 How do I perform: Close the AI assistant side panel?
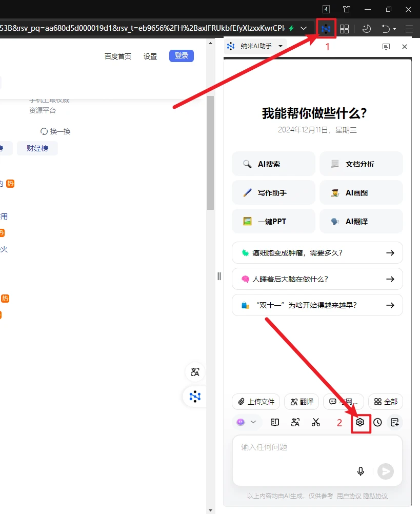click(405, 47)
